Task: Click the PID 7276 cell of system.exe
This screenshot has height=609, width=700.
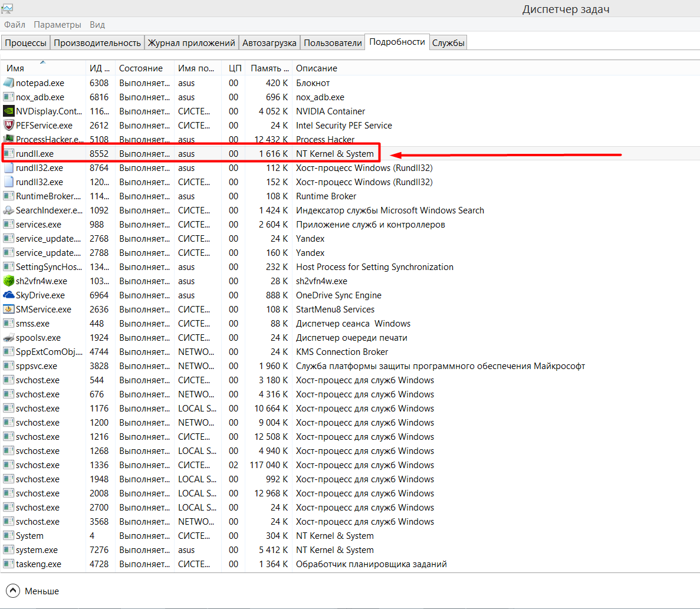Action: pyautogui.click(x=99, y=549)
